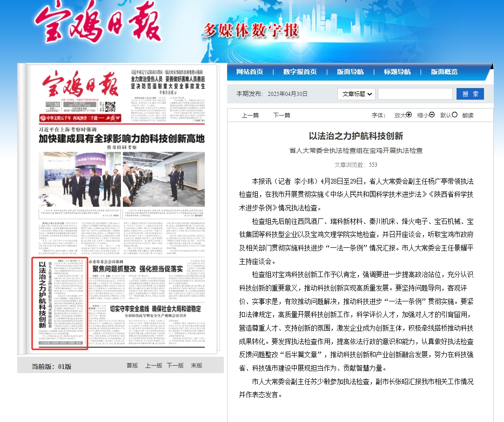
Task: Jump to last page 末版
Action: (196, 365)
